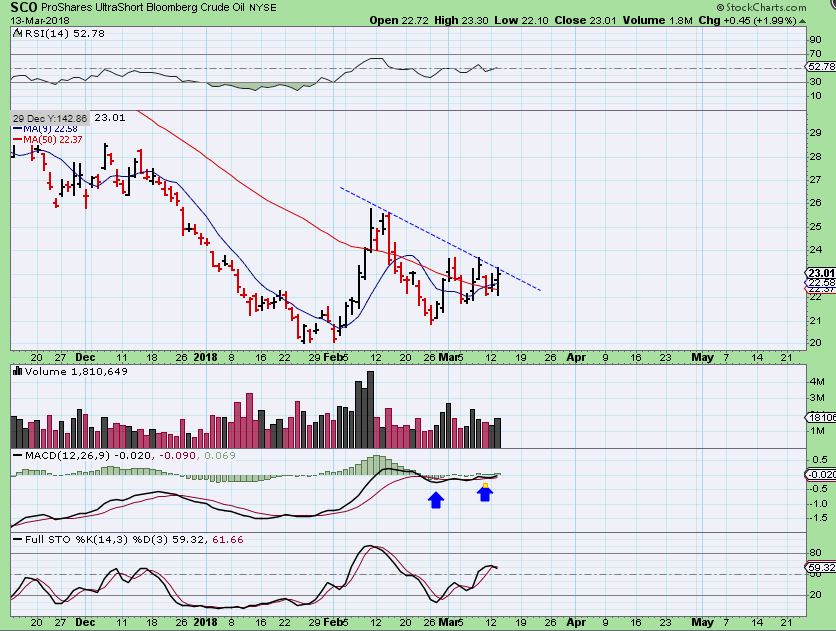Click the red MA(50) legend line marker

click(x=17, y=140)
